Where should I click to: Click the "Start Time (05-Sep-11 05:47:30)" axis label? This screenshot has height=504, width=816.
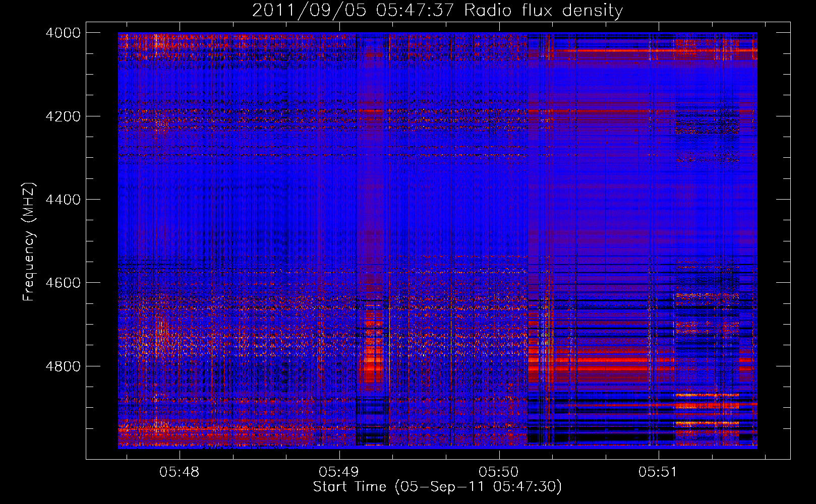click(437, 487)
